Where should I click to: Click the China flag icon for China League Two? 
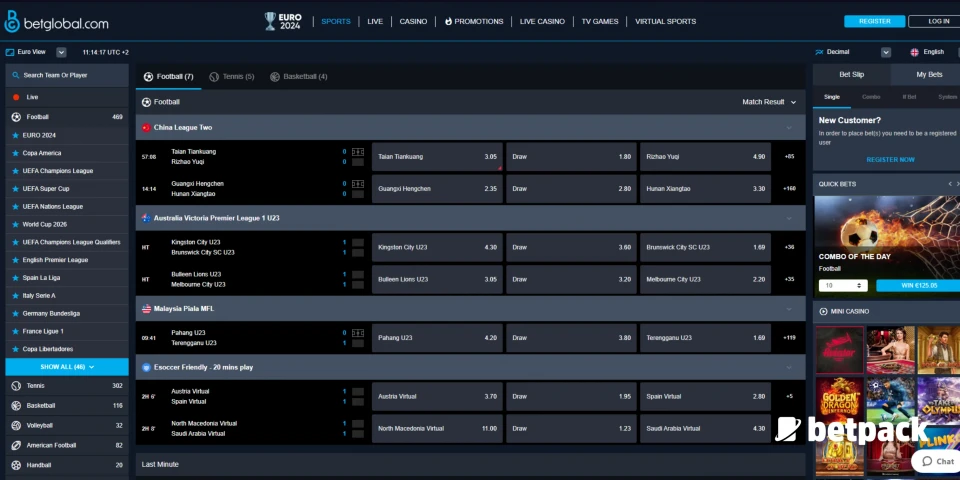pyautogui.click(x=146, y=128)
